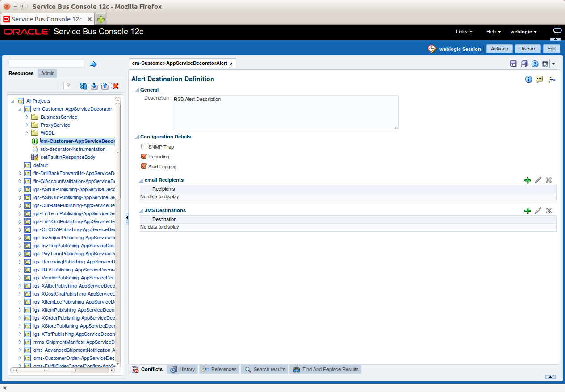The width and height of the screenshot is (565, 392).
Task: Click the resource search input field
Action: (46, 64)
